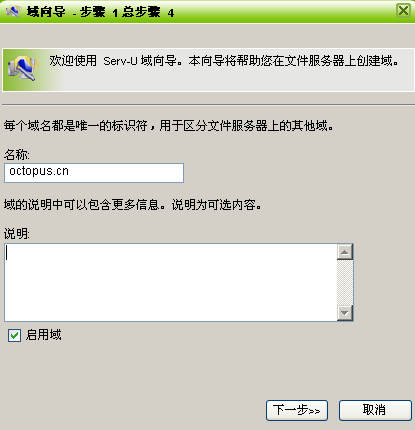Image resolution: width=415 pixels, height=430 pixels.
Task: Click the 启用域 checkbox label text
Action: [x=44, y=335]
